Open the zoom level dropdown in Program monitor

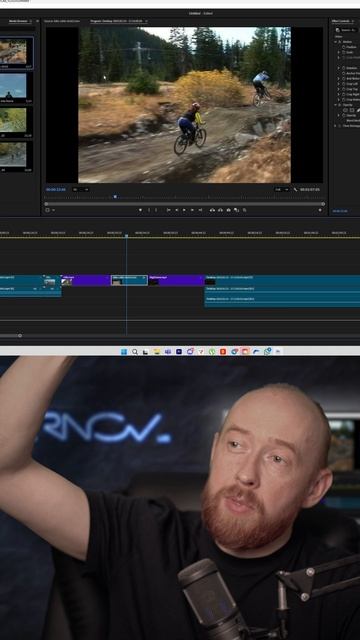(x=80, y=189)
